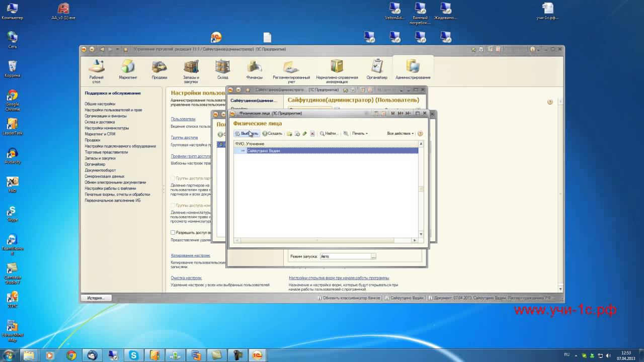The image size is (644, 362).
Task: Open the Продажи section in the top panel
Action: coord(159,70)
